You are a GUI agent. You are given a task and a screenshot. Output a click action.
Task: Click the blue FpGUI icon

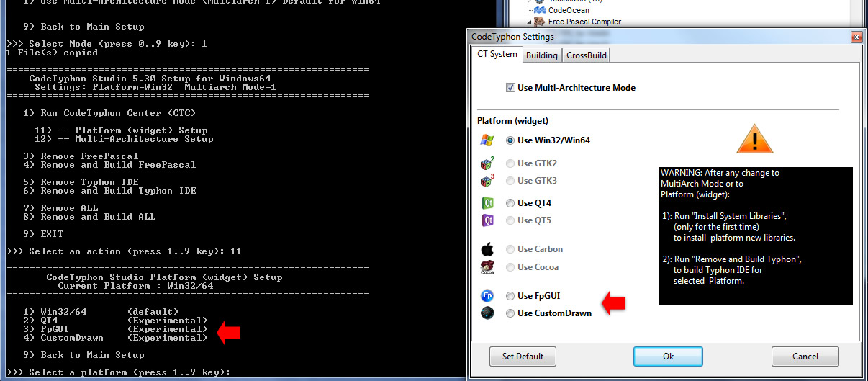point(487,296)
